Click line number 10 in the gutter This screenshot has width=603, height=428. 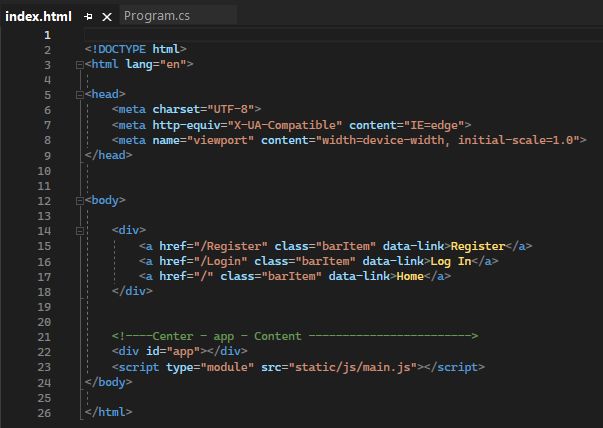click(44, 171)
